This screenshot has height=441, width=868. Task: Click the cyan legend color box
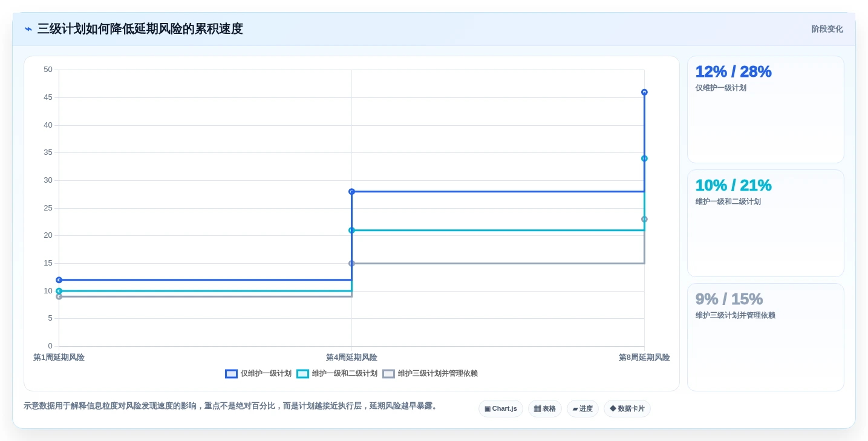(302, 374)
